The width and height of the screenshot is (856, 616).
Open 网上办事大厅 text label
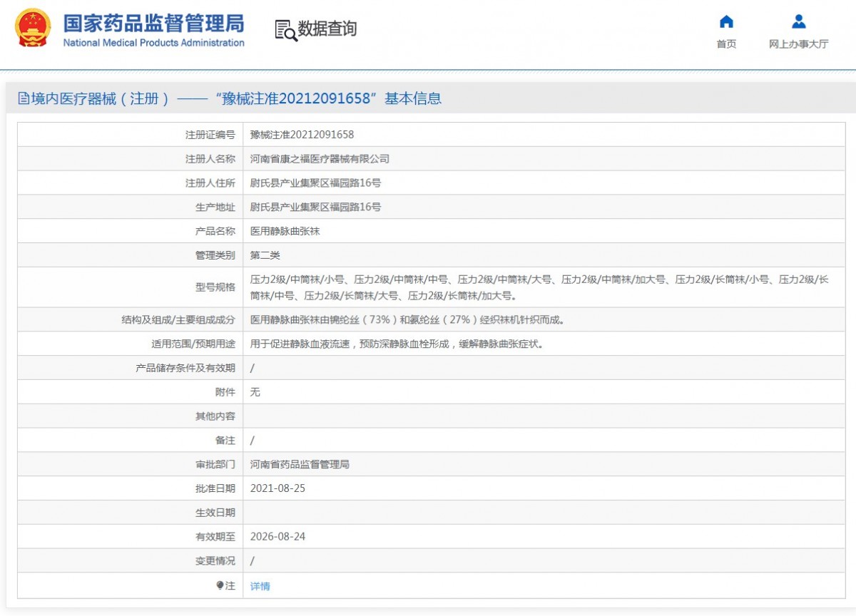point(798,44)
